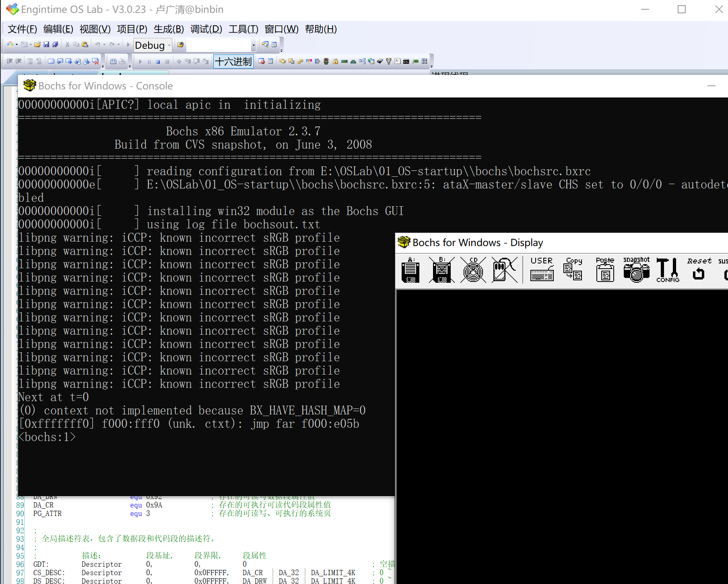Click the save file disk icon
This screenshot has height=584, width=728.
pos(46,45)
